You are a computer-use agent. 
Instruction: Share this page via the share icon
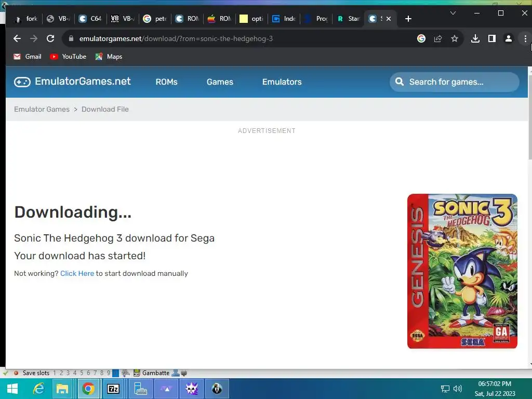[437, 38]
